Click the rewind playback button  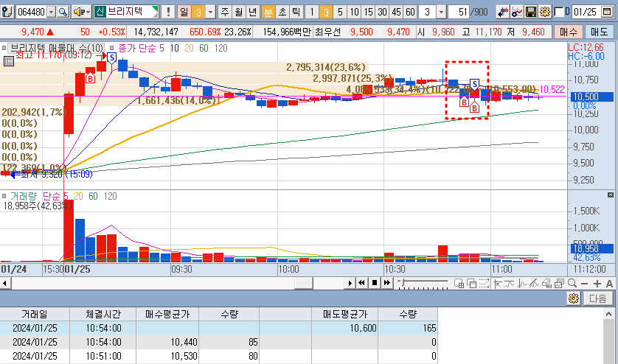click(361, 283)
